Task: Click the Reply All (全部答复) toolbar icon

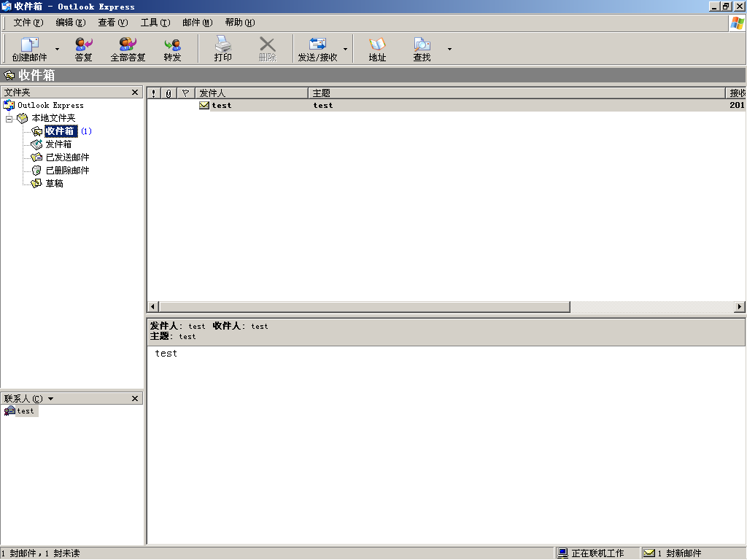Action: click(128, 49)
